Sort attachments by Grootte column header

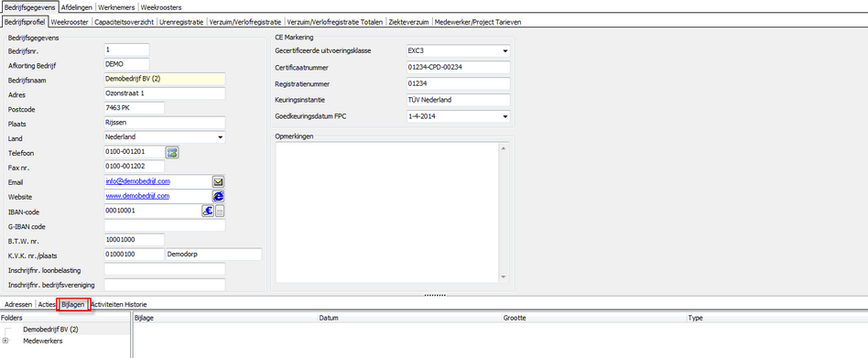(x=594, y=318)
